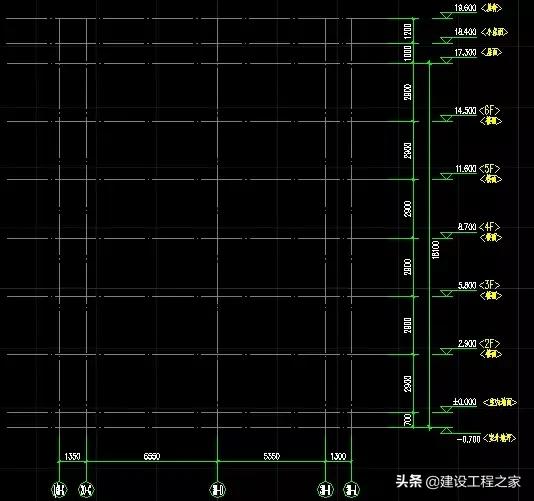Select yellow label beside 19.600 elevation

[x=491, y=7]
